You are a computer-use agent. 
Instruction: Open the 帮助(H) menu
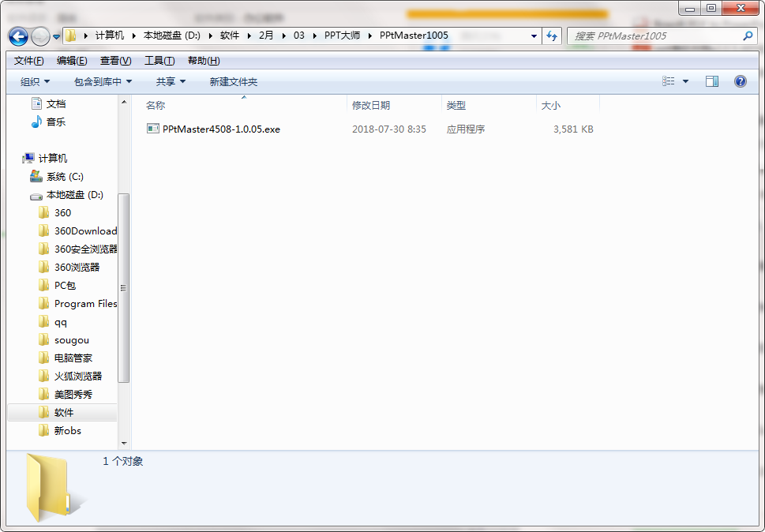204,61
